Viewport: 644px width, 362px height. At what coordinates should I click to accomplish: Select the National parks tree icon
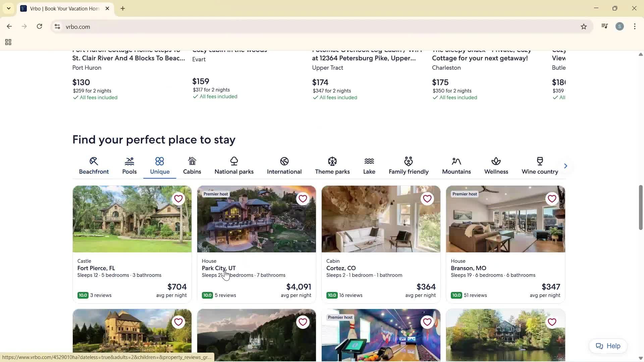[234, 161]
